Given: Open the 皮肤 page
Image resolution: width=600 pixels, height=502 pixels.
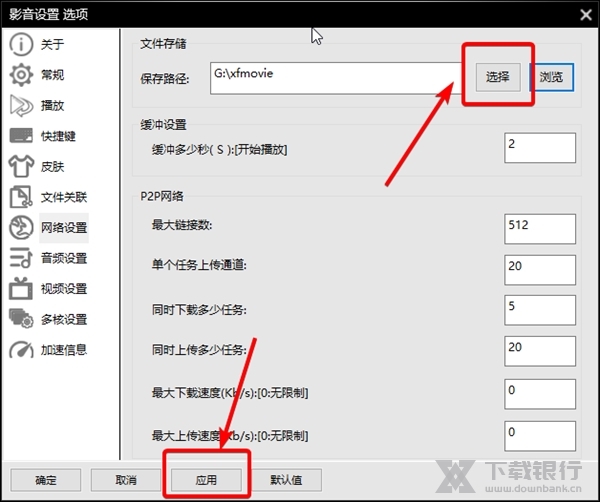Looking at the screenshot, I should coord(52,166).
